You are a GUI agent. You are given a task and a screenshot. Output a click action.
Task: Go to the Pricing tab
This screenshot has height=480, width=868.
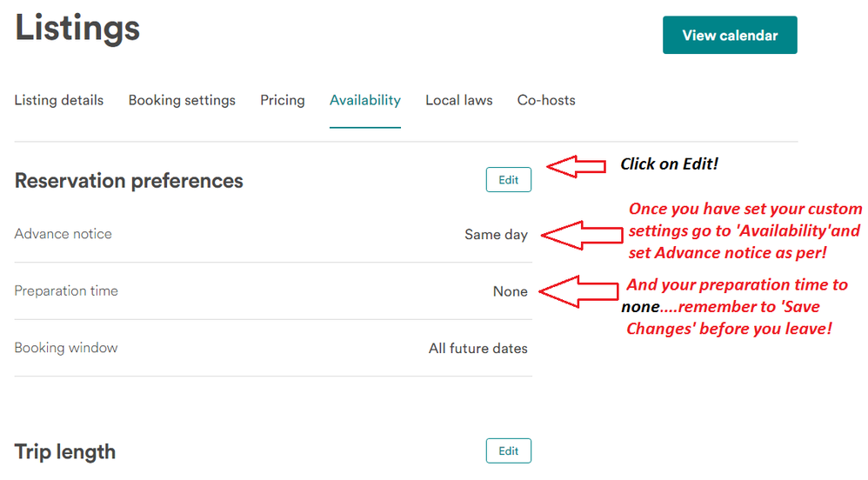pyautogui.click(x=283, y=100)
